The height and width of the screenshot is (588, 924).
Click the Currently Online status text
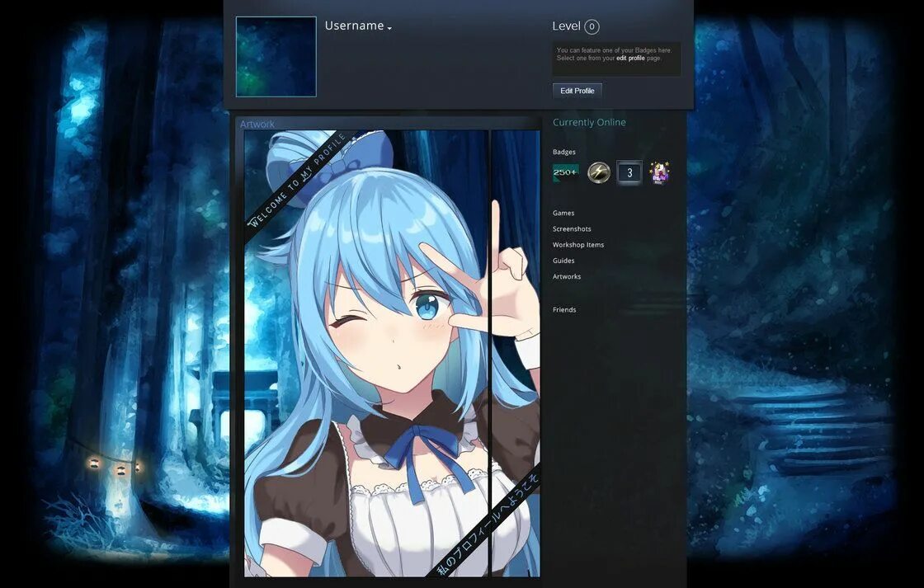[x=589, y=123]
